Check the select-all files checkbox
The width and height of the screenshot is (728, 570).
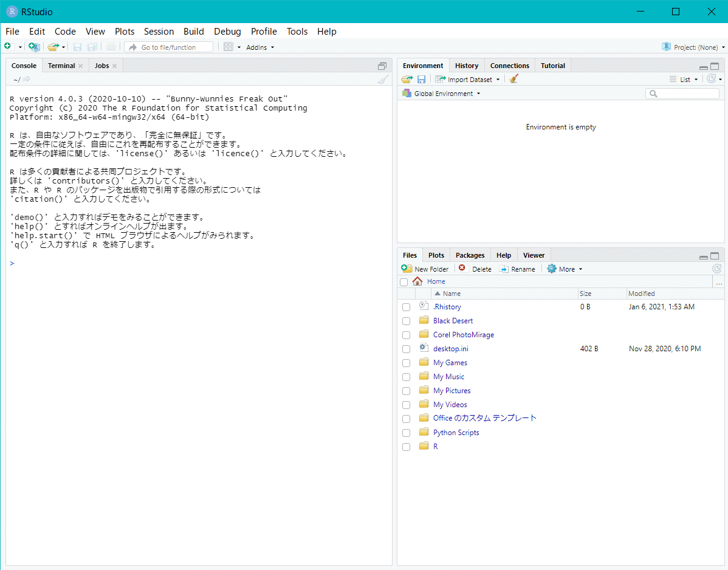[404, 282]
